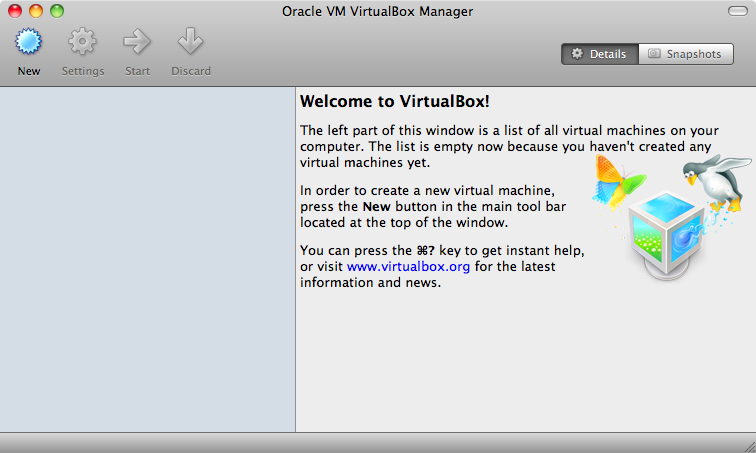Click the Welcome to VirtualBox! heading

(x=395, y=102)
